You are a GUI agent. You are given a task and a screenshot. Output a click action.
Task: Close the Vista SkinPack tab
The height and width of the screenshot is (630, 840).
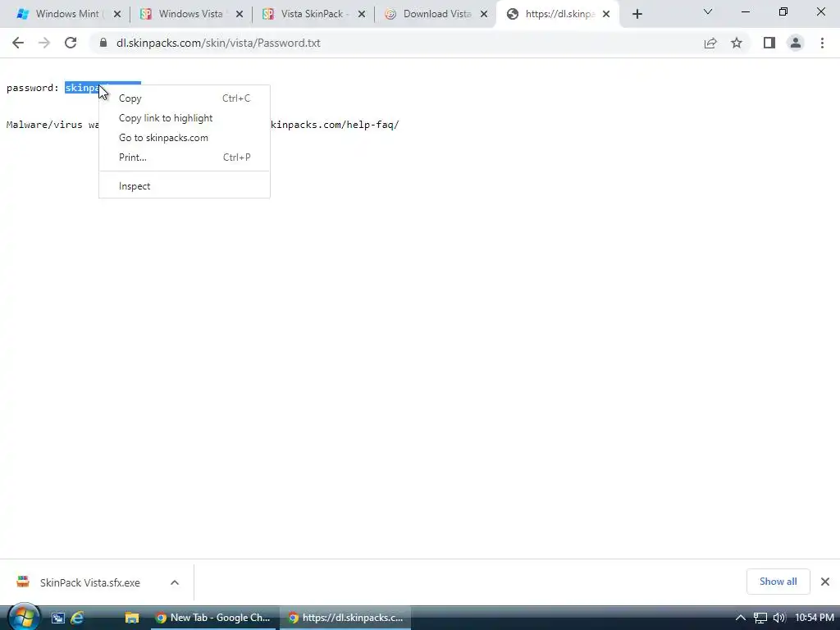(362, 15)
